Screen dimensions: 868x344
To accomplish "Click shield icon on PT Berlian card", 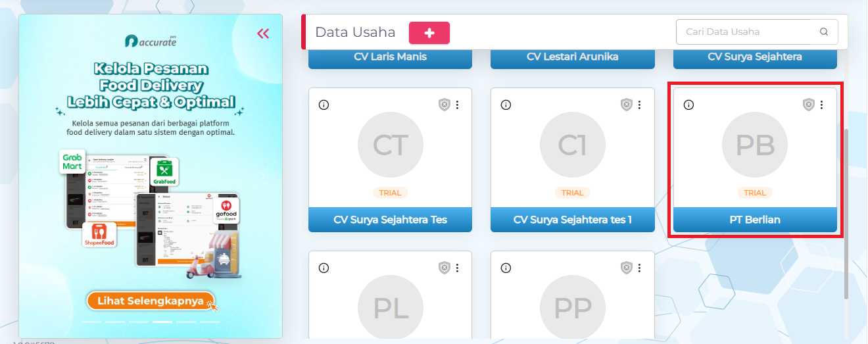I will pos(809,105).
